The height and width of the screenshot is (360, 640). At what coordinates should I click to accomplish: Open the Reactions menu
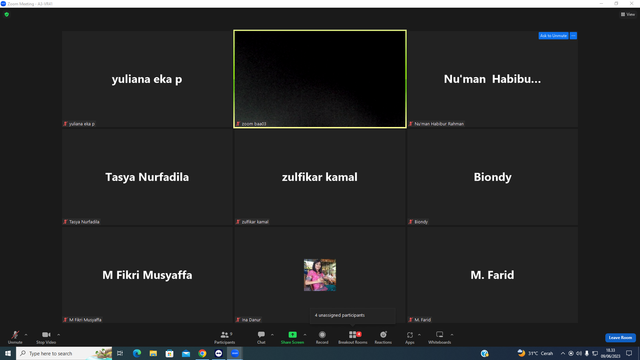tap(383, 338)
